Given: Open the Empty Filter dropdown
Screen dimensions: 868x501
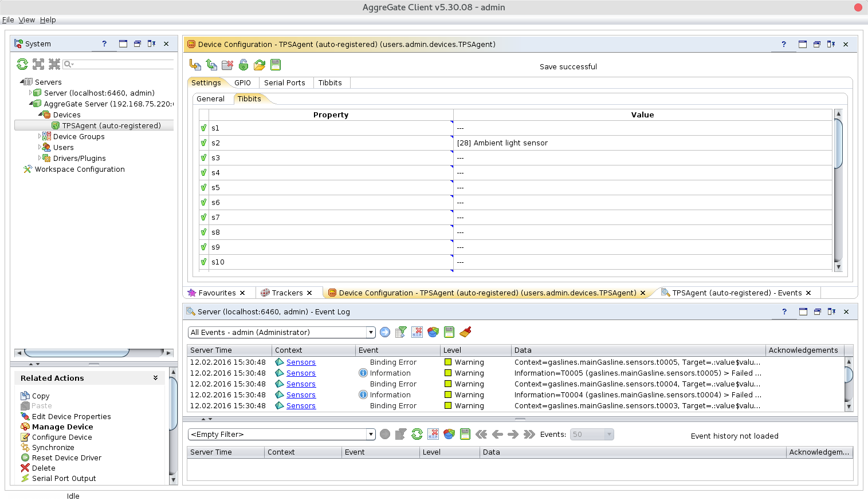Looking at the screenshot, I should tap(371, 435).
